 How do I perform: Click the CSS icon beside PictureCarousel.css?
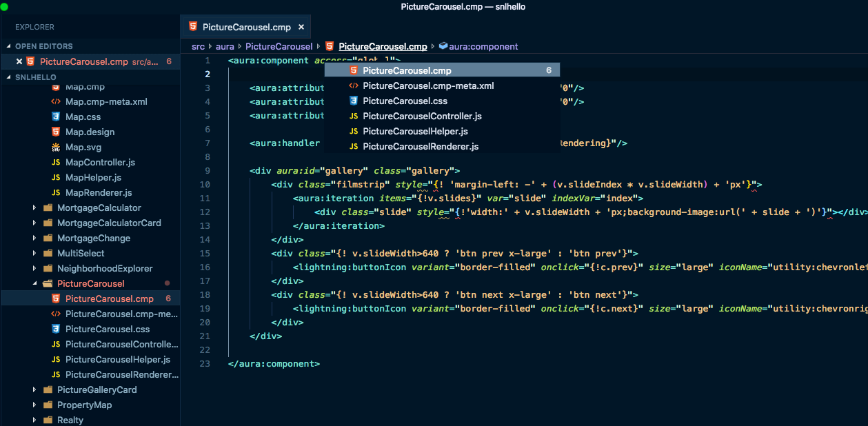point(56,329)
